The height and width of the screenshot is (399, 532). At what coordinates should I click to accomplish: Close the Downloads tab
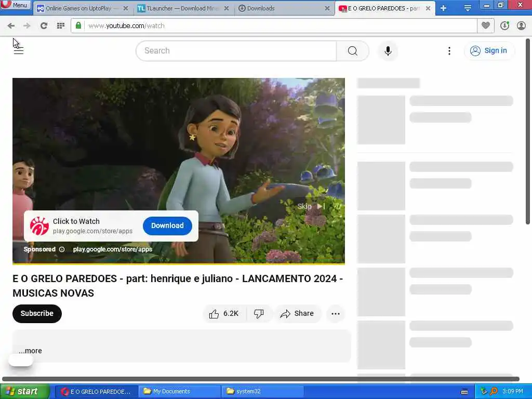pyautogui.click(x=327, y=8)
